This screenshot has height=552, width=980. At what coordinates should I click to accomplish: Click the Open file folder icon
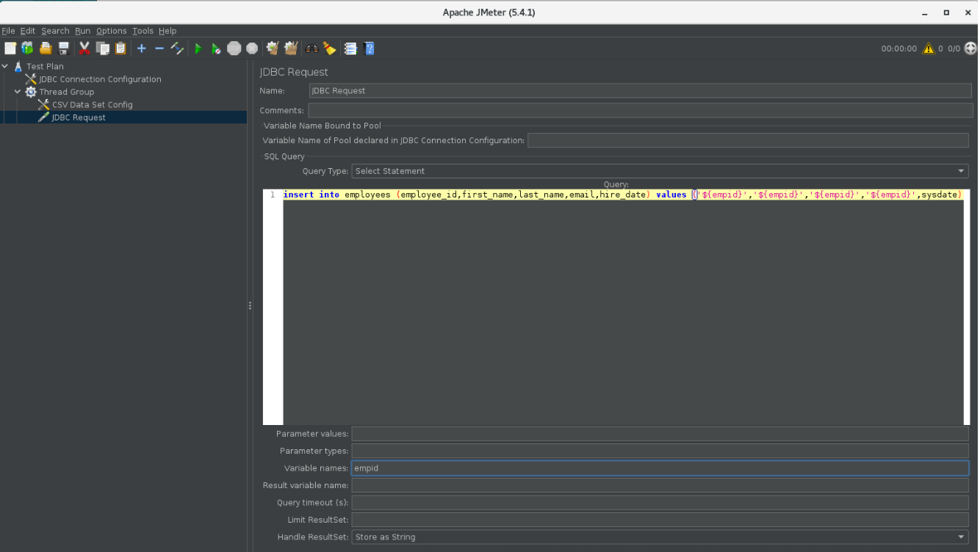tap(46, 48)
